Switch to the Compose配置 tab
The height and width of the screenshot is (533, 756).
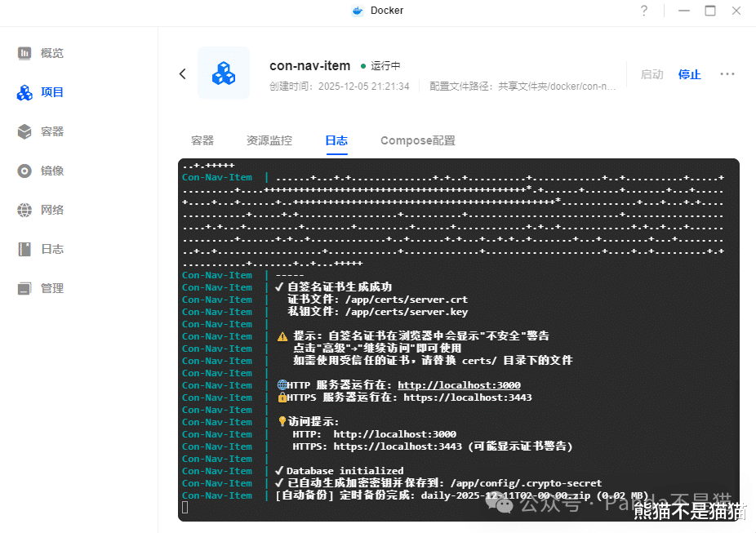coord(418,140)
